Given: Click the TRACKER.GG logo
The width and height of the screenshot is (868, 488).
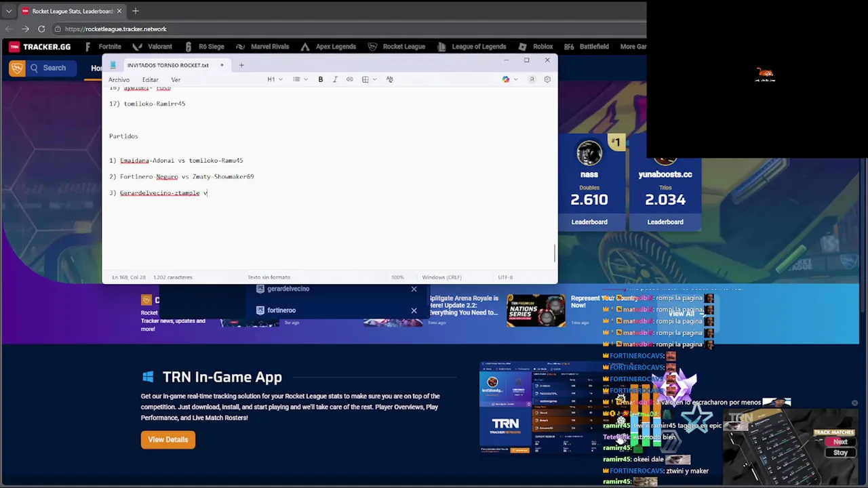Looking at the screenshot, I should 40,47.
